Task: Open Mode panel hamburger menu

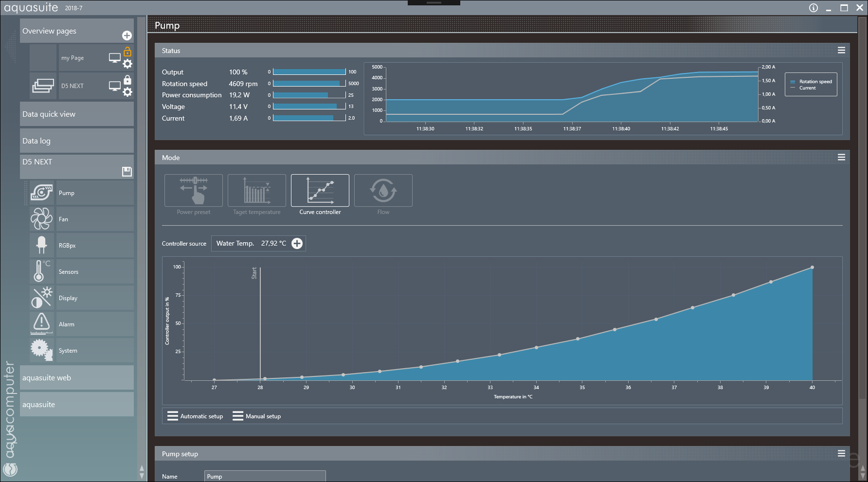Action: point(841,158)
